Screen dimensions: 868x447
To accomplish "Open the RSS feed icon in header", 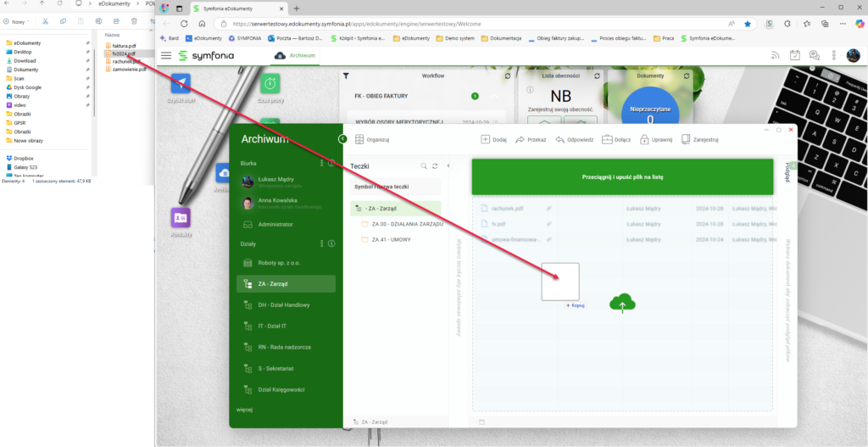I will tap(776, 55).
